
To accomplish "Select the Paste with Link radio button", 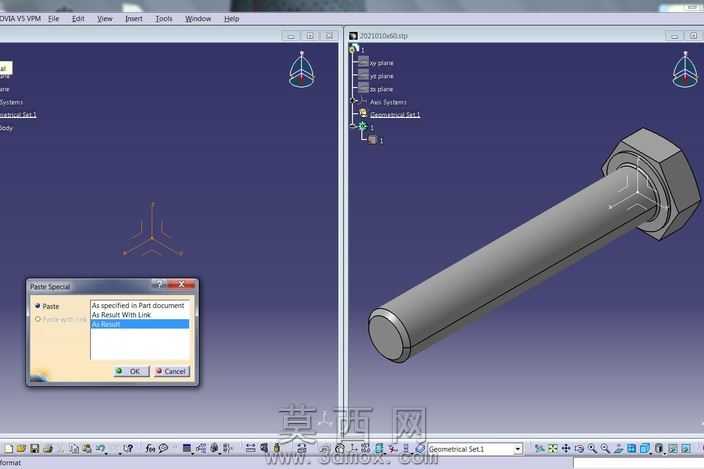I will (x=38, y=319).
